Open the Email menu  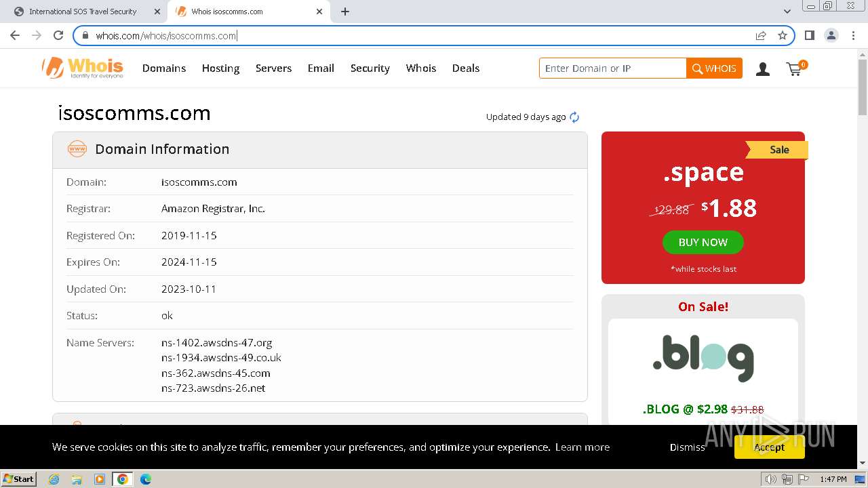click(321, 68)
